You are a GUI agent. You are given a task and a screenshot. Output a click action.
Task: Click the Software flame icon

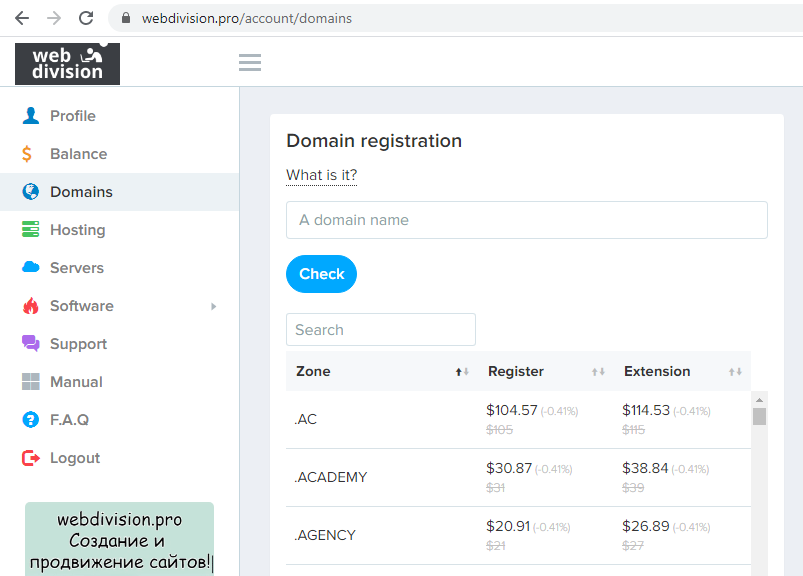click(31, 306)
